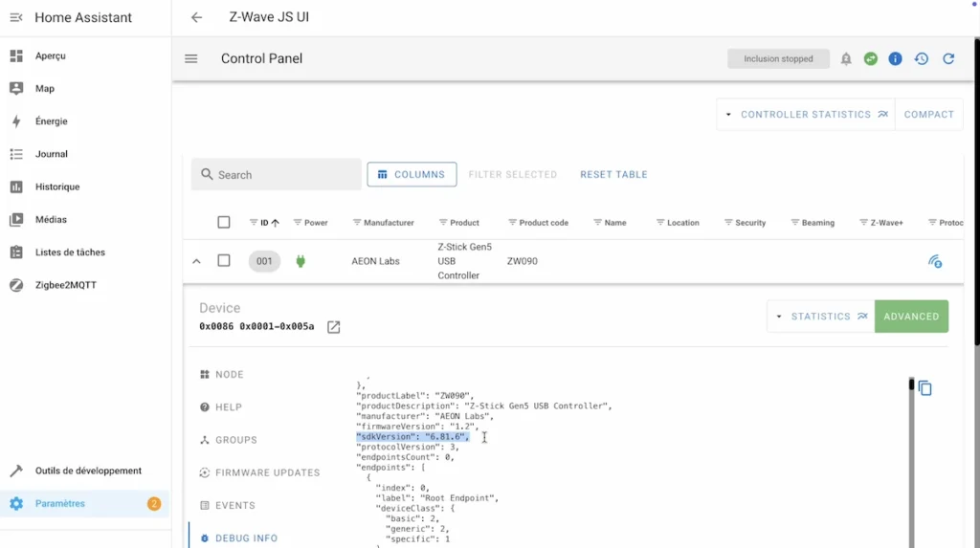
Task: Switch to Compact table view
Action: (928, 115)
